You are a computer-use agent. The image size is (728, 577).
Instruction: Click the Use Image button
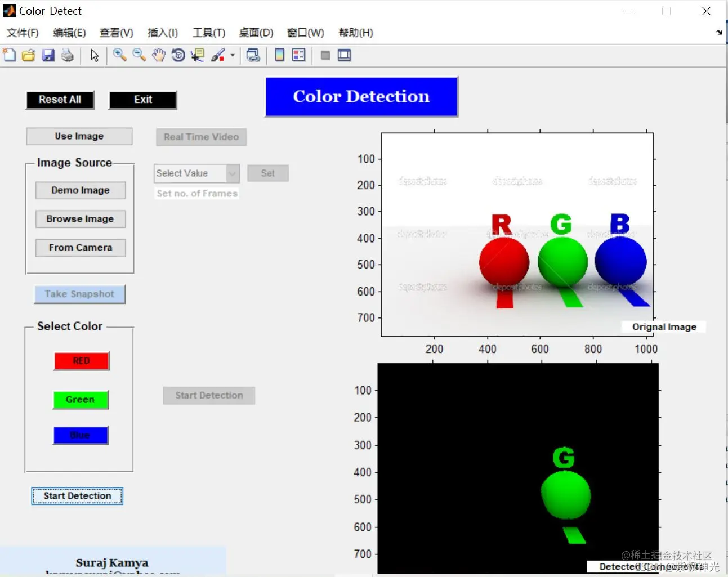point(79,136)
